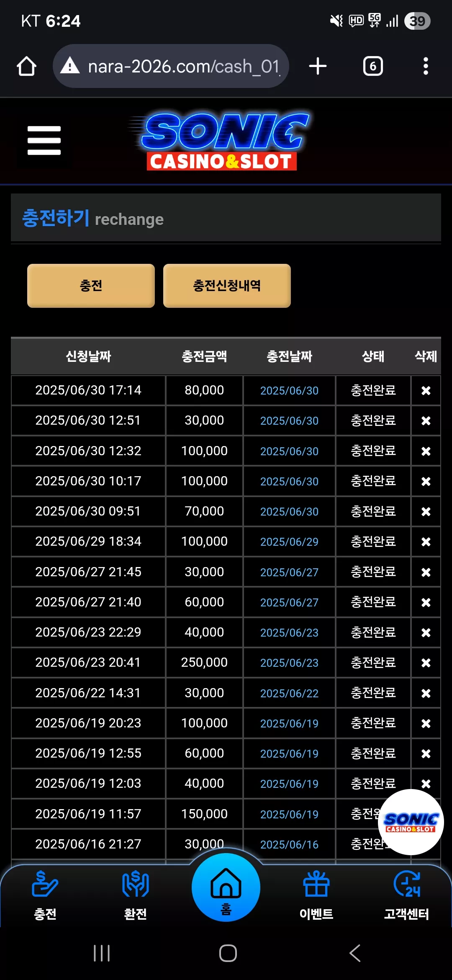Open the hamburger menu

pyautogui.click(x=44, y=141)
